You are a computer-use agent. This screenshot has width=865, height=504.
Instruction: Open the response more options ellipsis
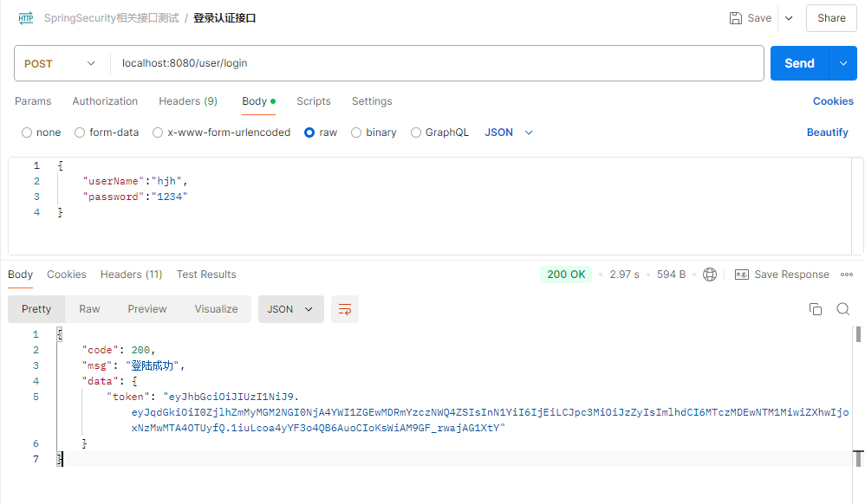click(847, 275)
